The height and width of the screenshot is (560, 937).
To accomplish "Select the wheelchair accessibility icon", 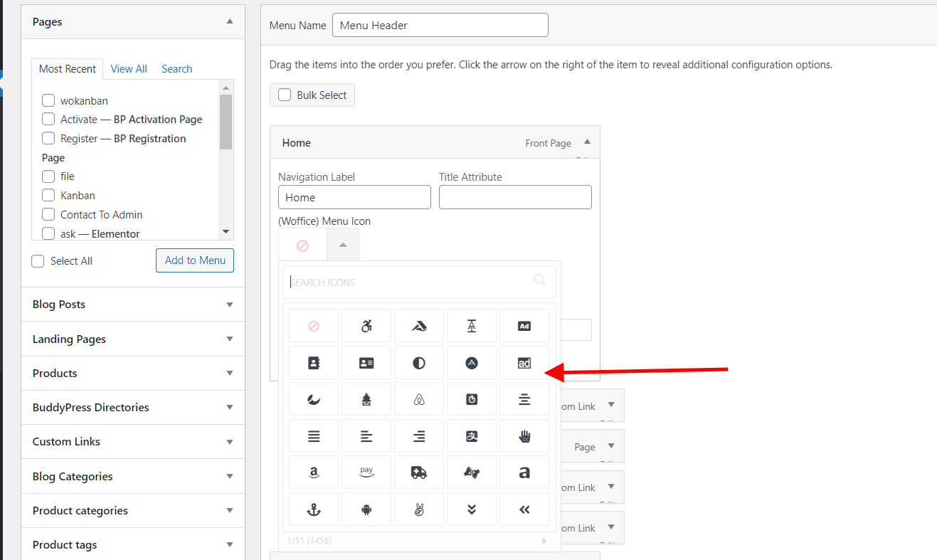I will tap(366, 325).
